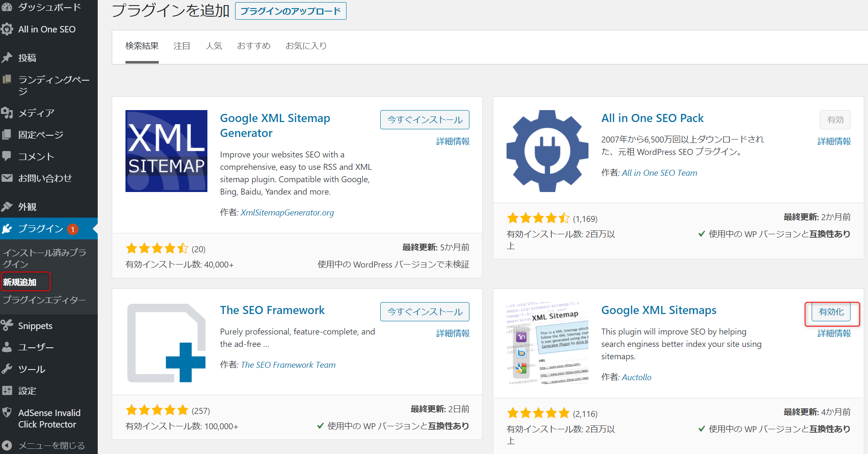This screenshot has height=454, width=868.
Task: Click the collapse-menu arrow icon
Action: (x=7, y=445)
